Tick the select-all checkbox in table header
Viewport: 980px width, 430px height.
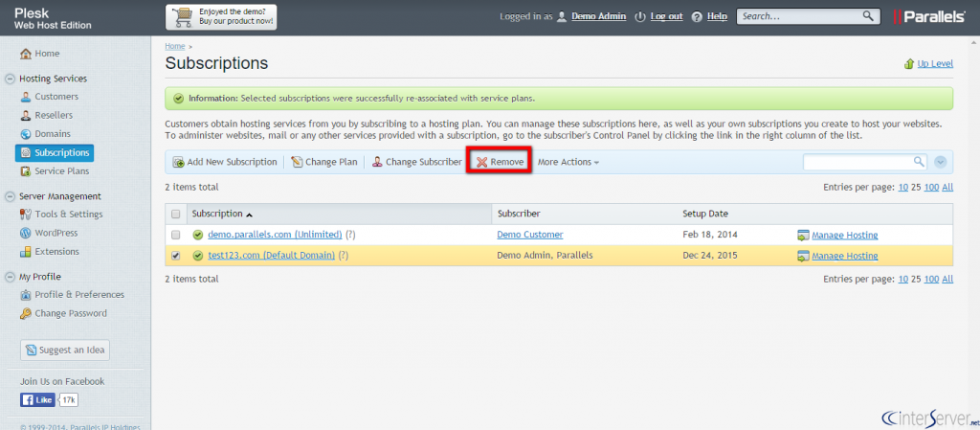click(x=176, y=214)
